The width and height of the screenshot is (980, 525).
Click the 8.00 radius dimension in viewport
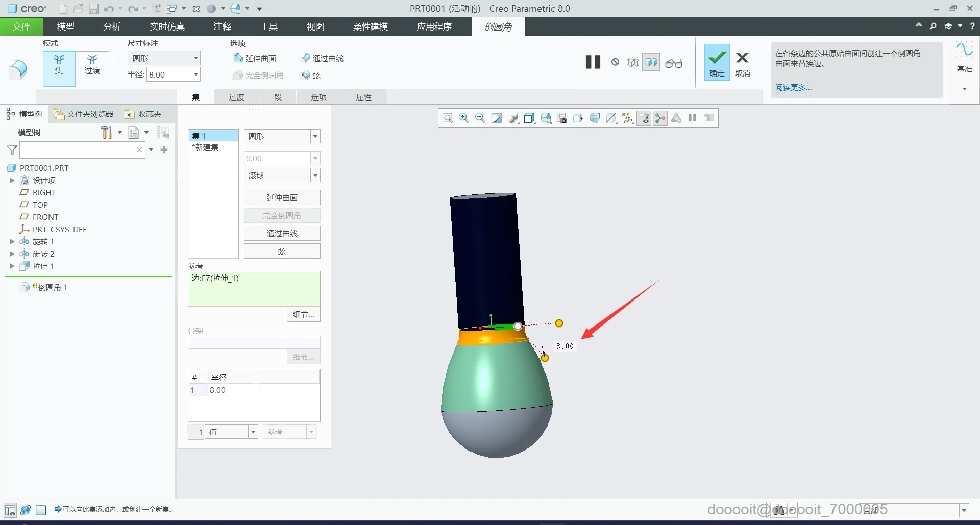(x=565, y=346)
